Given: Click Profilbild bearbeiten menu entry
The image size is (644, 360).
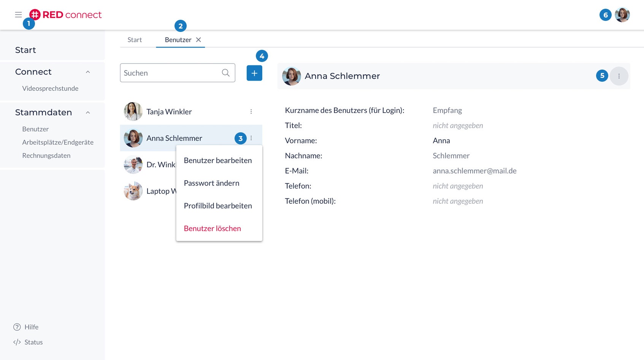Looking at the screenshot, I should [x=218, y=206].
